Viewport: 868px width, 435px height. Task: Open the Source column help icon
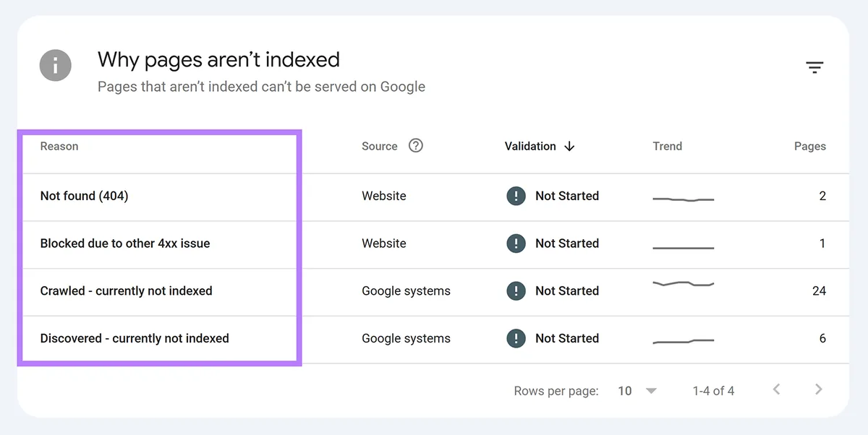[416, 145]
